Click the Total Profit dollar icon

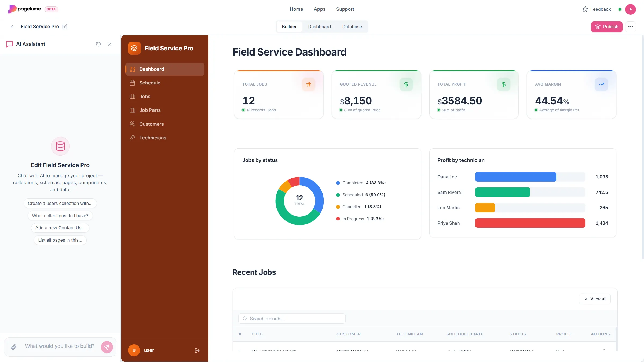[x=504, y=84]
